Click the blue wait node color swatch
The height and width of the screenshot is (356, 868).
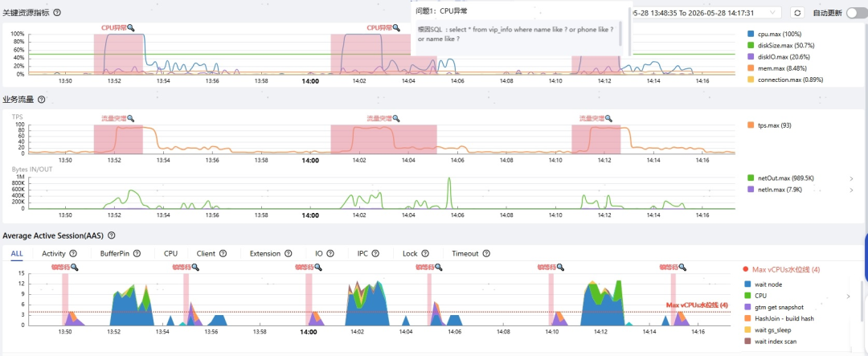747,284
